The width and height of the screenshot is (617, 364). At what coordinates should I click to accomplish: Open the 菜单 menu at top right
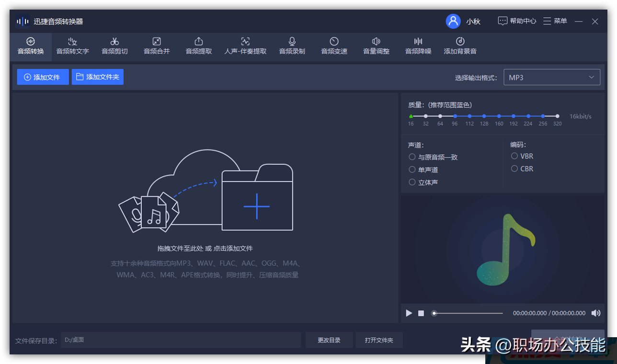click(x=555, y=21)
